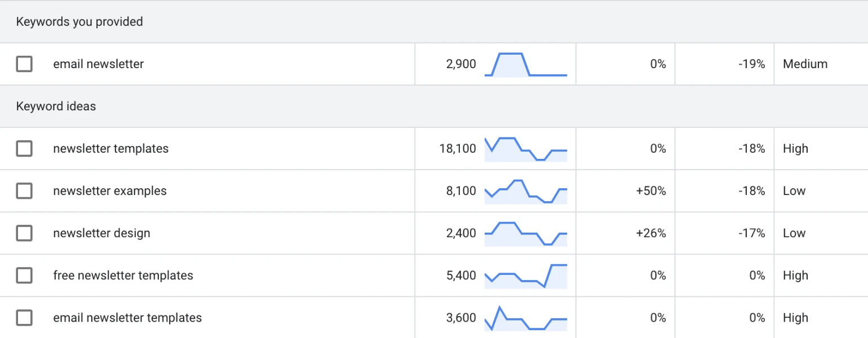Viewport: 868px width, 338px height.
Task: View the newsletter examples trend sparkline
Action: (525, 192)
